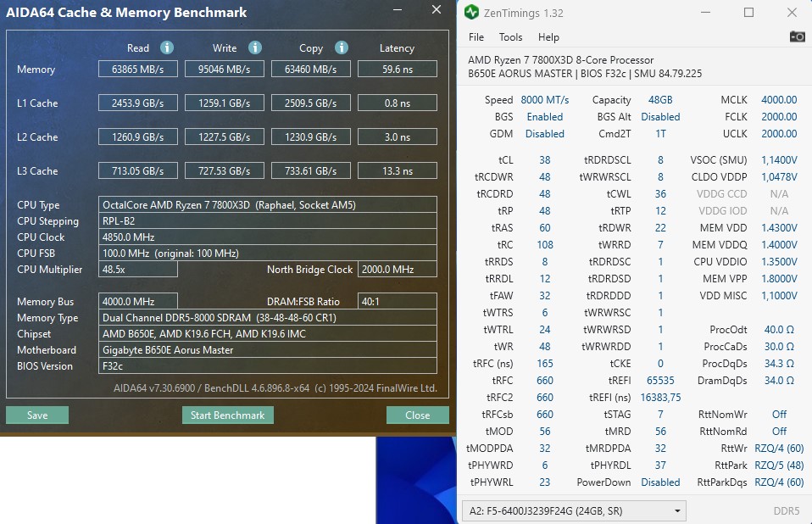
Task: Click the PowerDown Disabled value
Action: point(660,482)
